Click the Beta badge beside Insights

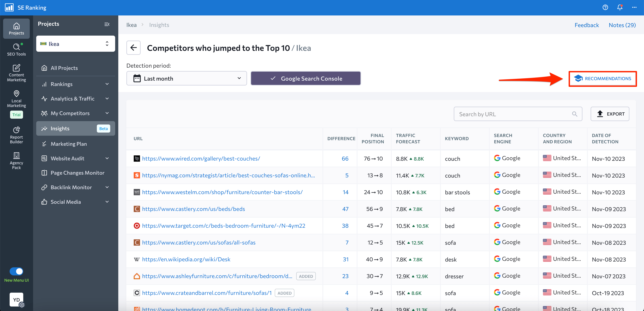[104, 129]
